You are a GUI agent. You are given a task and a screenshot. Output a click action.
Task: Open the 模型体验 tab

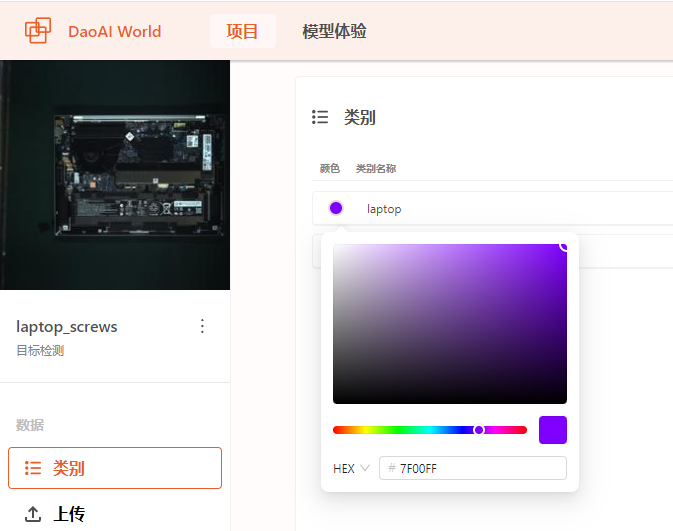(x=334, y=31)
